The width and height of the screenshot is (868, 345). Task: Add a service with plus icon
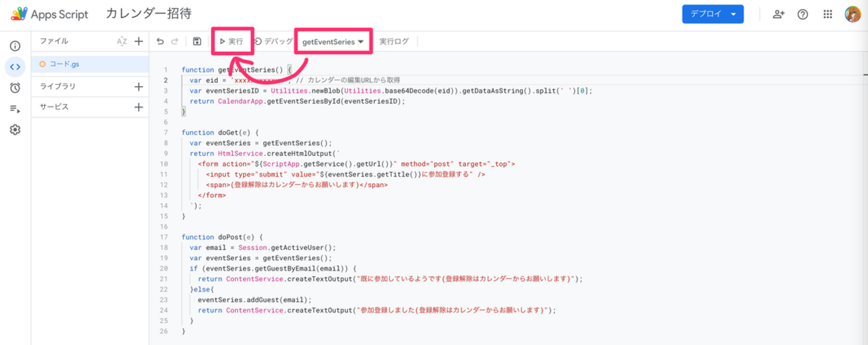point(138,107)
